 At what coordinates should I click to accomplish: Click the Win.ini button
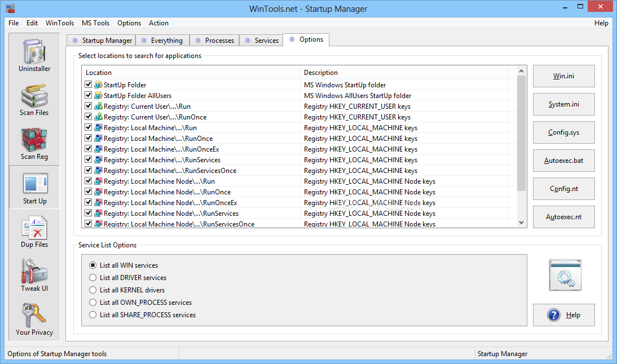click(563, 76)
